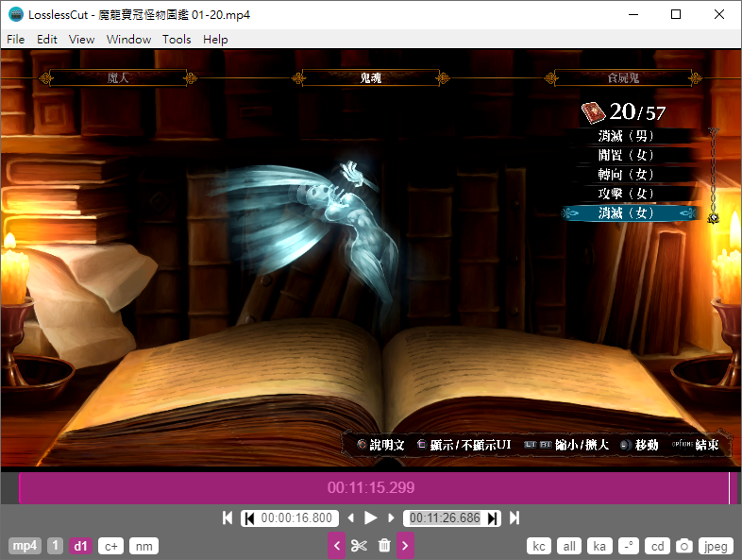Close the LosslessCut window
This screenshot has height=560, width=742.
click(719, 14)
